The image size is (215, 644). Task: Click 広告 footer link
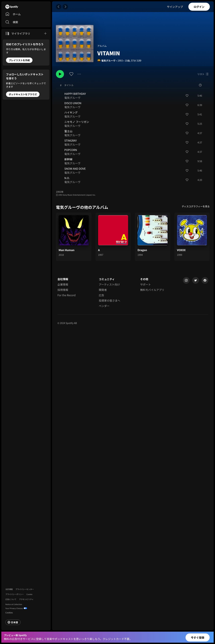pyautogui.click(x=101, y=295)
